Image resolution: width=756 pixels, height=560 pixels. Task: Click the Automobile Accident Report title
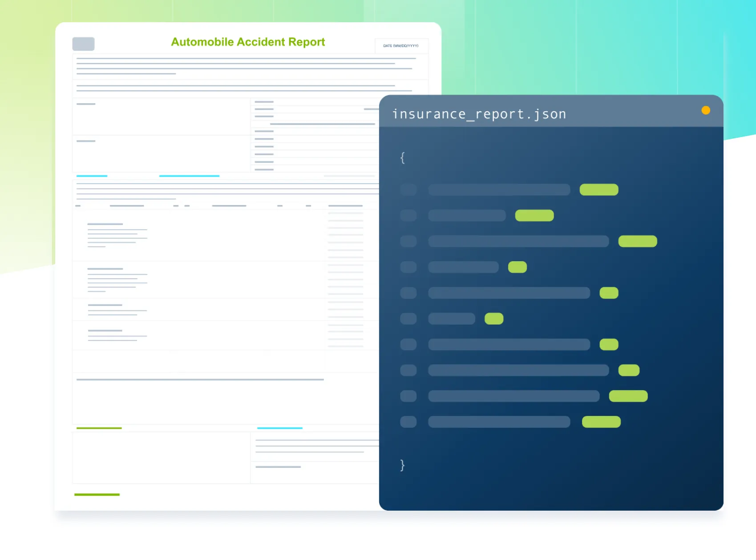click(248, 42)
